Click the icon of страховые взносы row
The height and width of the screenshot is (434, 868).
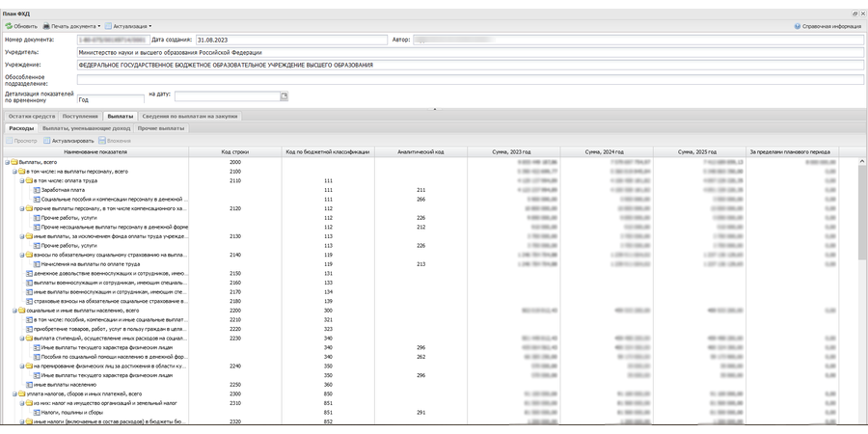30,301
